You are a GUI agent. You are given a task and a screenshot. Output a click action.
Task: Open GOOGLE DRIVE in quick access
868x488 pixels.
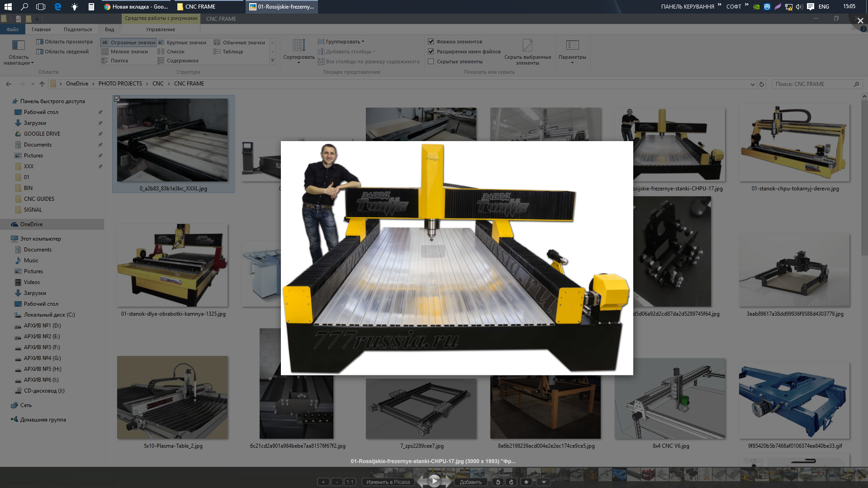point(42,134)
